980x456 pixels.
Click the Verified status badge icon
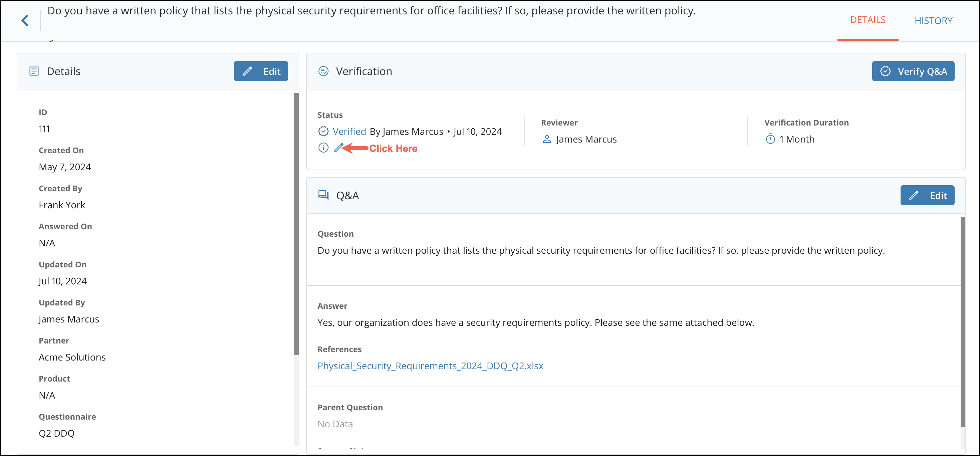tap(323, 131)
